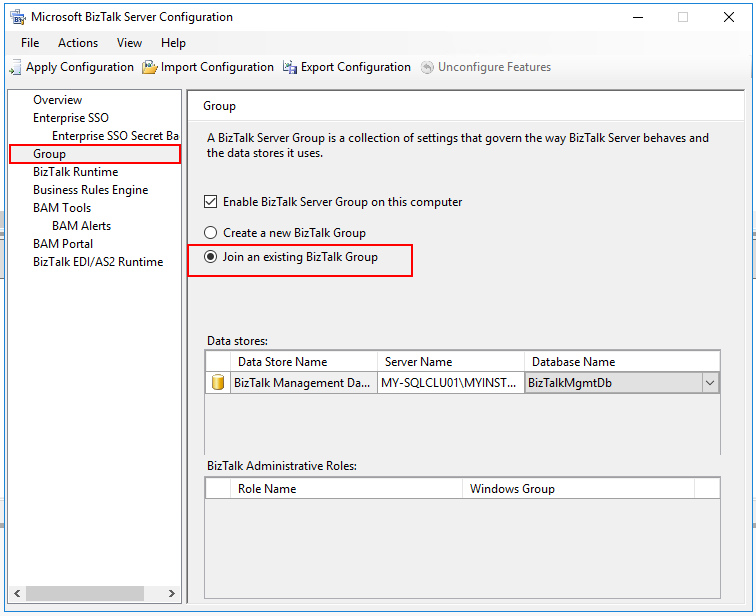The width and height of the screenshot is (756, 616).
Task: Click the Database Name column header
Action: (x=622, y=362)
